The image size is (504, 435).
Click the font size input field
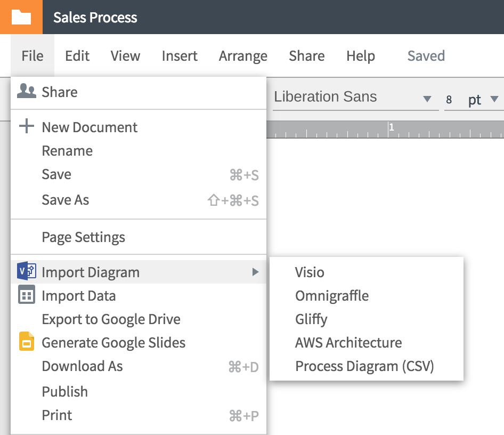pyautogui.click(x=452, y=100)
